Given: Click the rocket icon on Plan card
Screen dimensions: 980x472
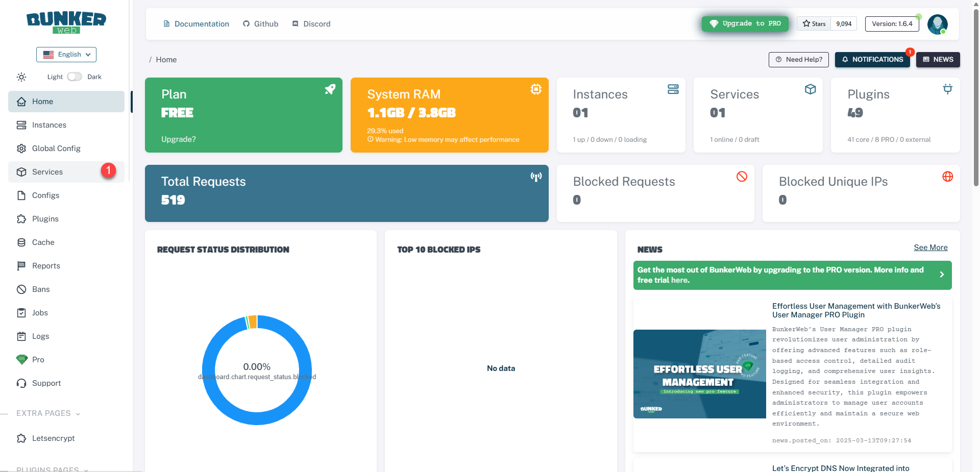Looking at the screenshot, I should [330, 89].
